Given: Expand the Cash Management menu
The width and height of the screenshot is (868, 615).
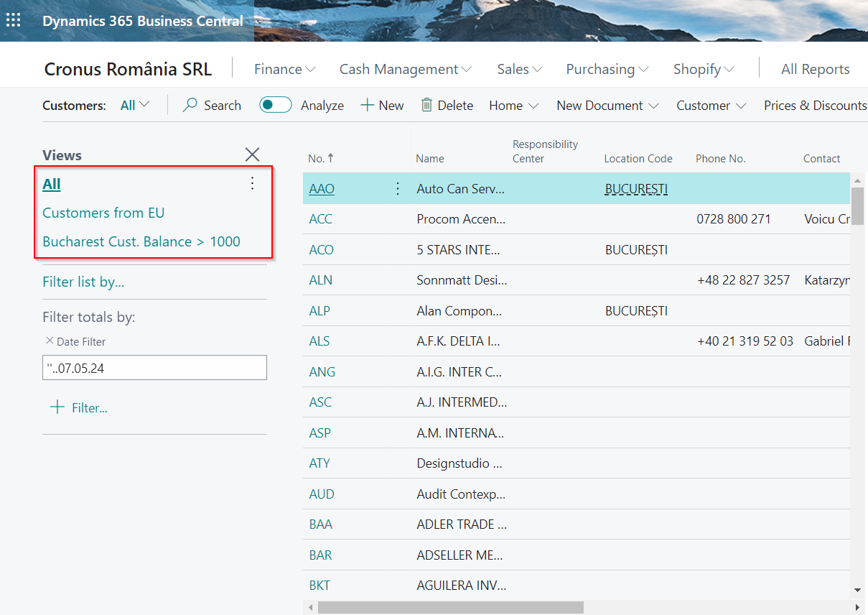Looking at the screenshot, I should 406,69.
